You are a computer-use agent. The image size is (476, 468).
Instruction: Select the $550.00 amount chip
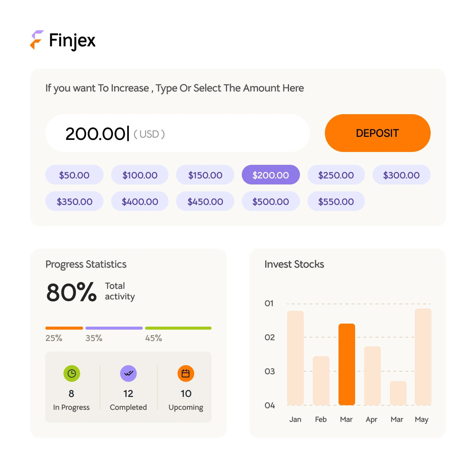(x=336, y=201)
